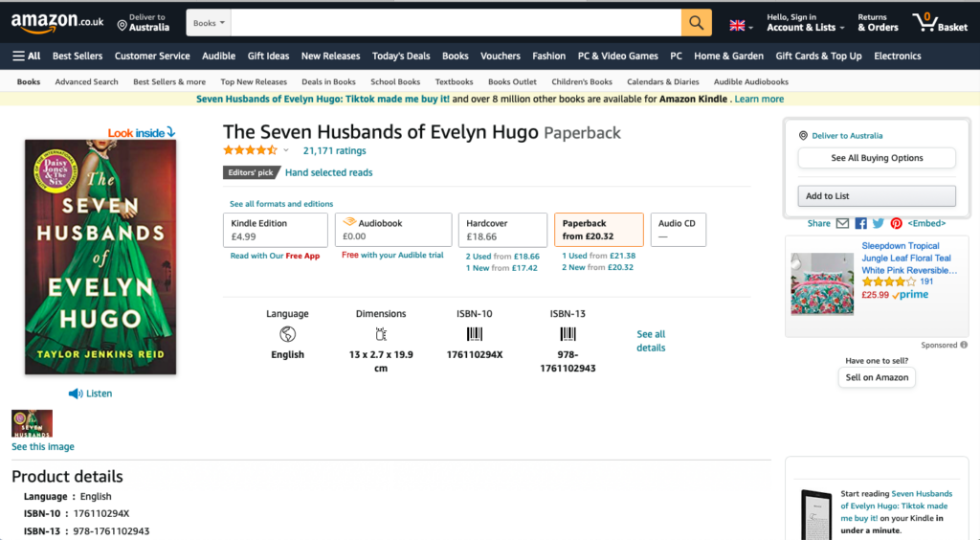Screen dimensions: 980x540
Task: Select the Audiobook format
Action: click(x=393, y=230)
